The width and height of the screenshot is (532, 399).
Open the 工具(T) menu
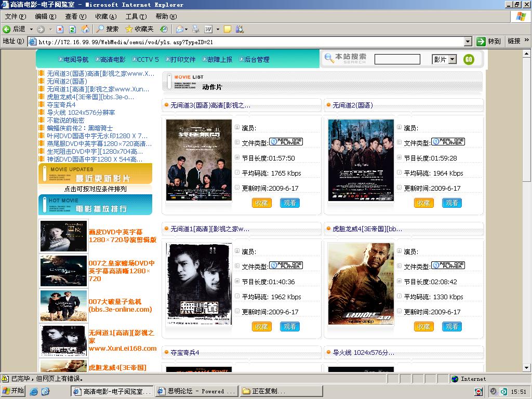[x=136, y=16]
